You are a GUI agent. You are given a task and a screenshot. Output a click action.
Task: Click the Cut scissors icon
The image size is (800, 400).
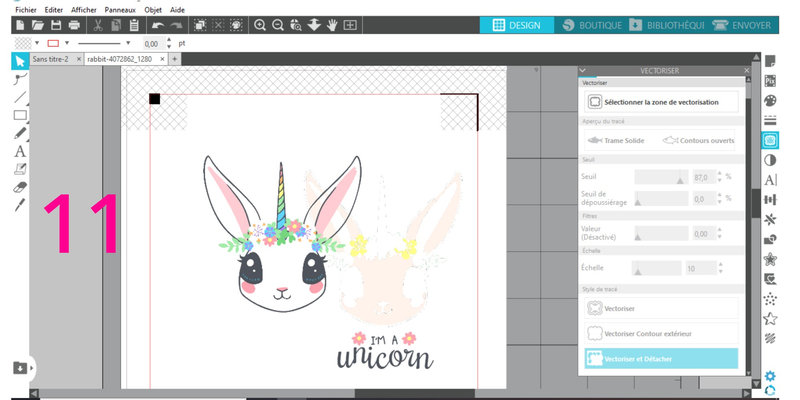tap(99, 24)
